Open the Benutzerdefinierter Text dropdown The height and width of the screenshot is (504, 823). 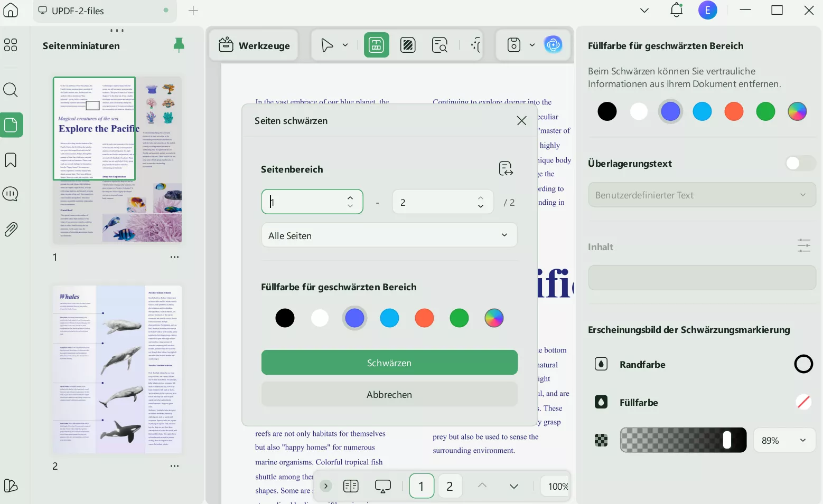click(x=702, y=195)
